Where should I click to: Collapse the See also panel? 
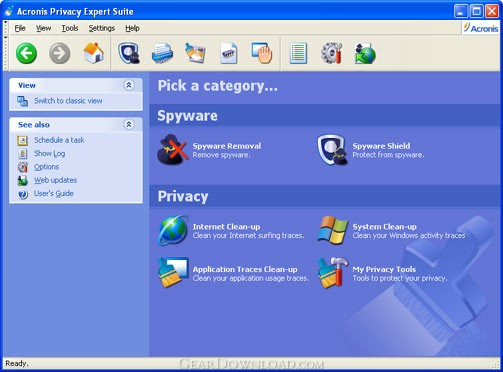(129, 124)
